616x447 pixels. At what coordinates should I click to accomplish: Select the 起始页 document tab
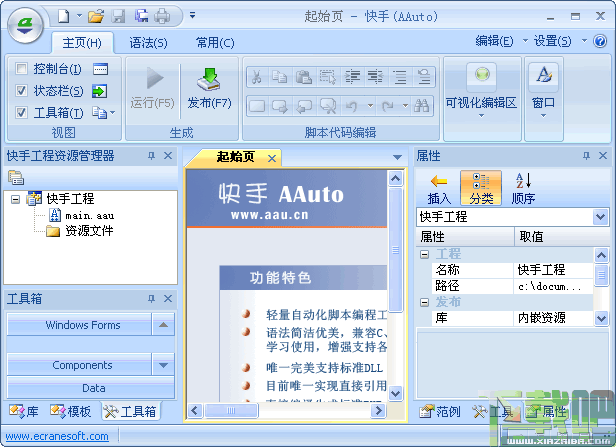[x=235, y=157]
